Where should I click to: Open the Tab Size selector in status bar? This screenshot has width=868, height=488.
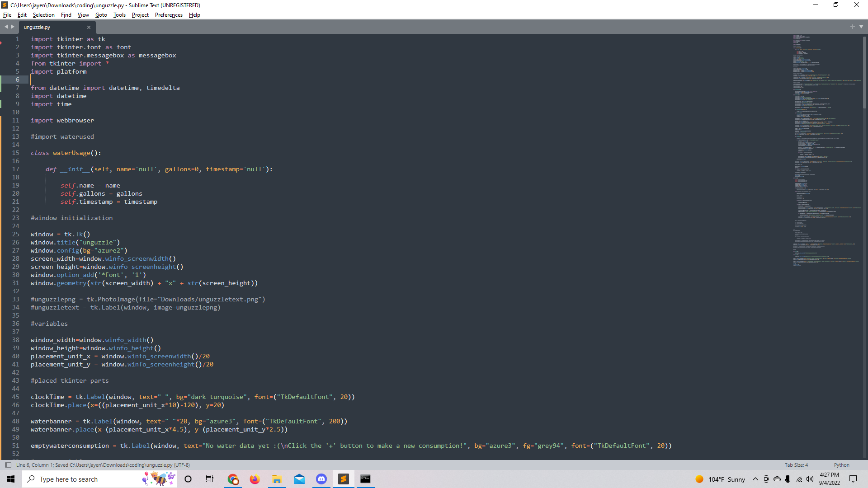point(796,465)
